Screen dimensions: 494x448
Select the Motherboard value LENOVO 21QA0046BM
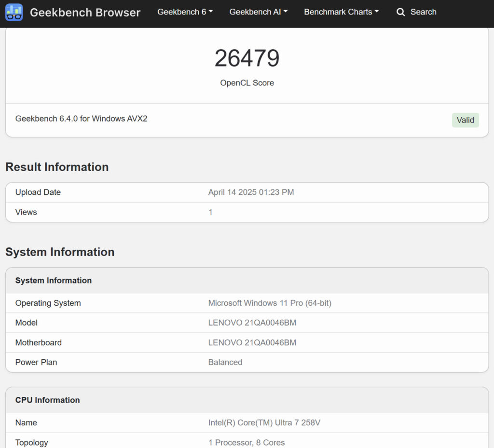(x=252, y=342)
